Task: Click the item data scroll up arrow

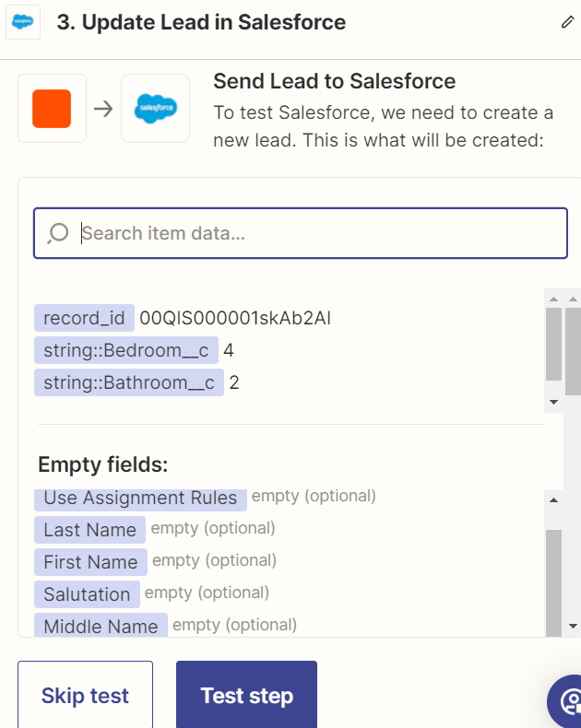Action: pos(553,299)
